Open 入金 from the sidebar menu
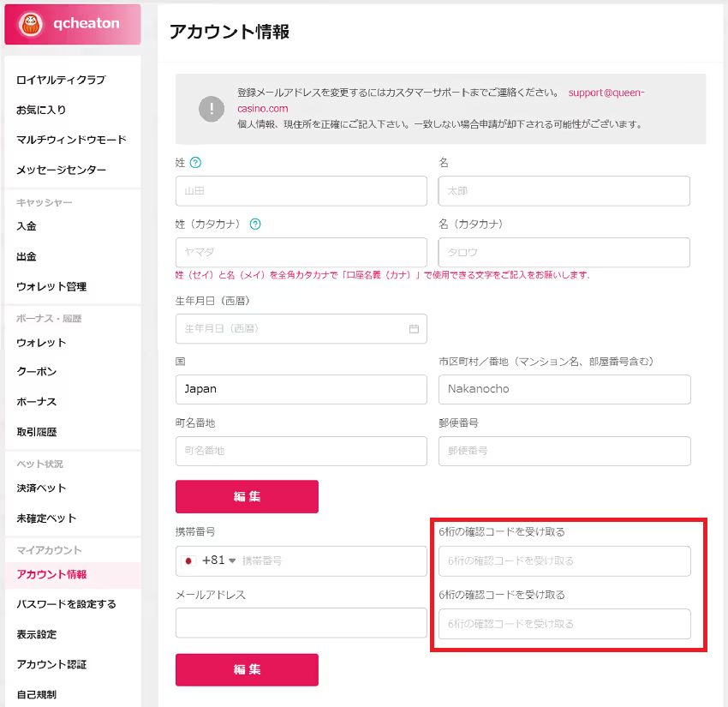 pyautogui.click(x=27, y=225)
